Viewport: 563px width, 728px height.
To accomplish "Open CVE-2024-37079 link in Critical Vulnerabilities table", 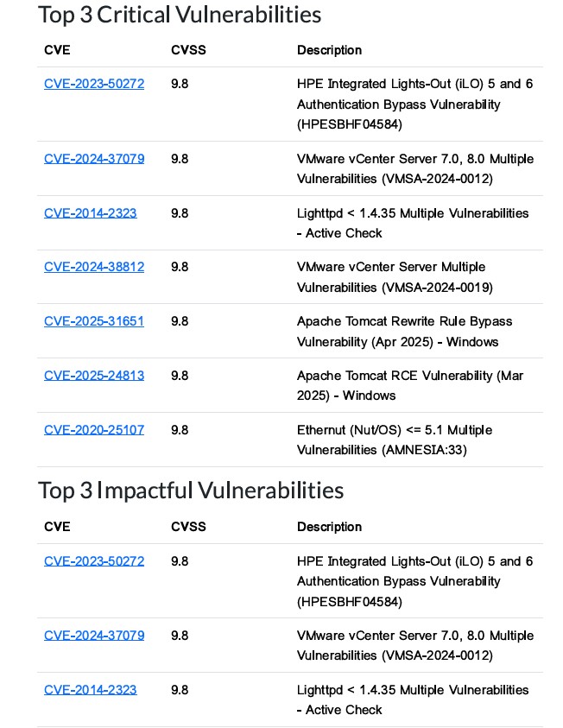I will coord(94,159).
